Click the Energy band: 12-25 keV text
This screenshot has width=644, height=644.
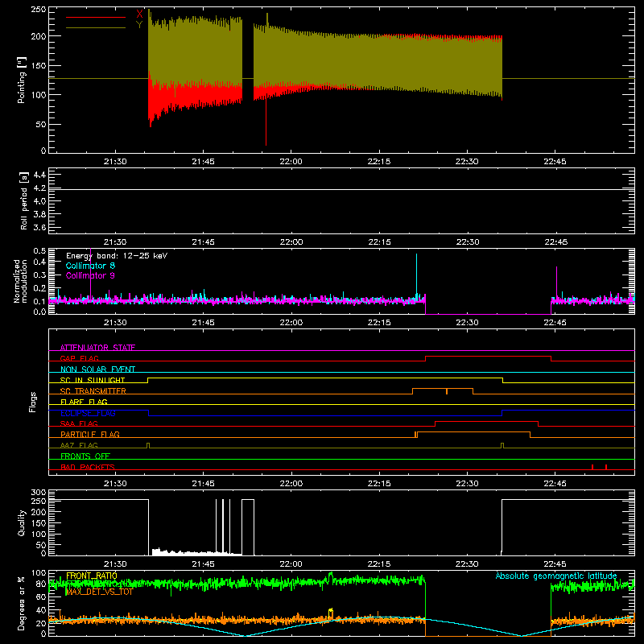point(117,256)
